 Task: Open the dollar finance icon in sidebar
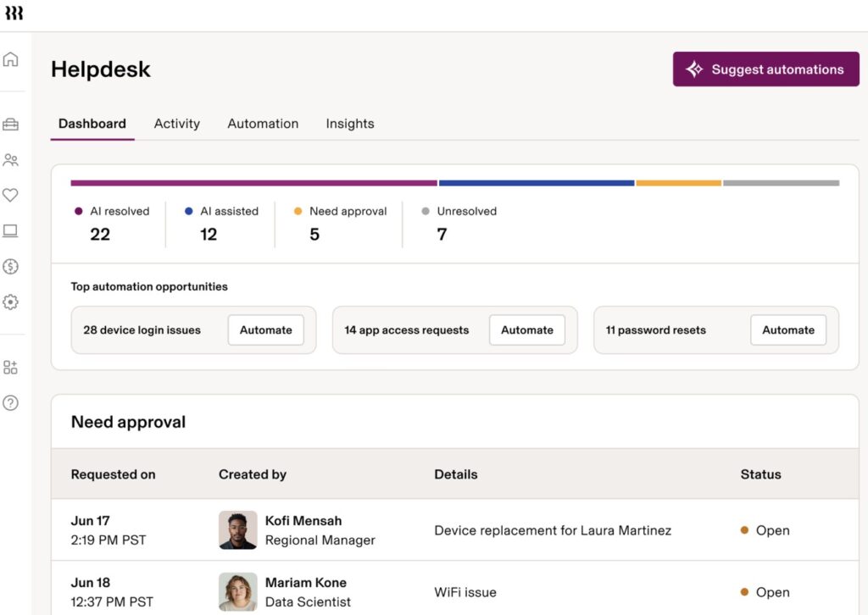tap(10, 267)
